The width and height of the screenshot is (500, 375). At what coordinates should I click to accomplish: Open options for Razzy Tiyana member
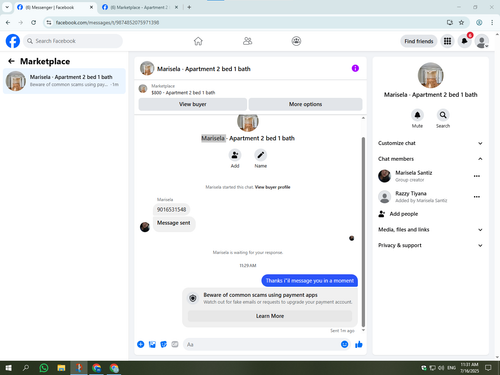point(477,197)
